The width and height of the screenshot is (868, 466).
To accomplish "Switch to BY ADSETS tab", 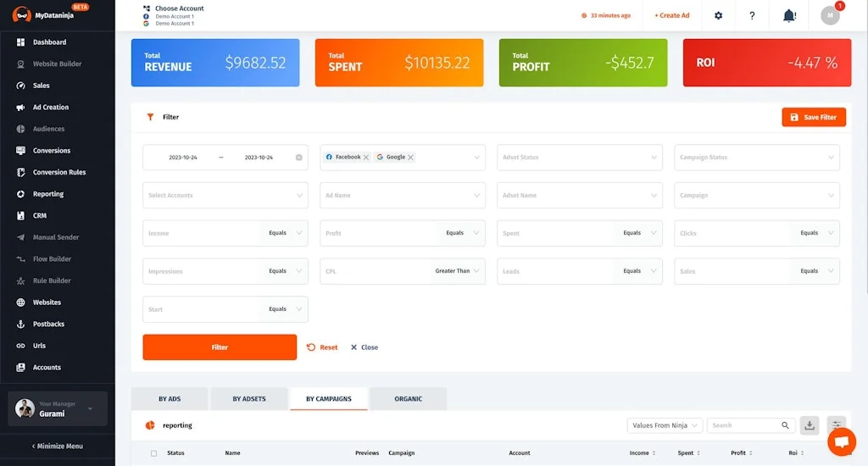I will 249,398.
